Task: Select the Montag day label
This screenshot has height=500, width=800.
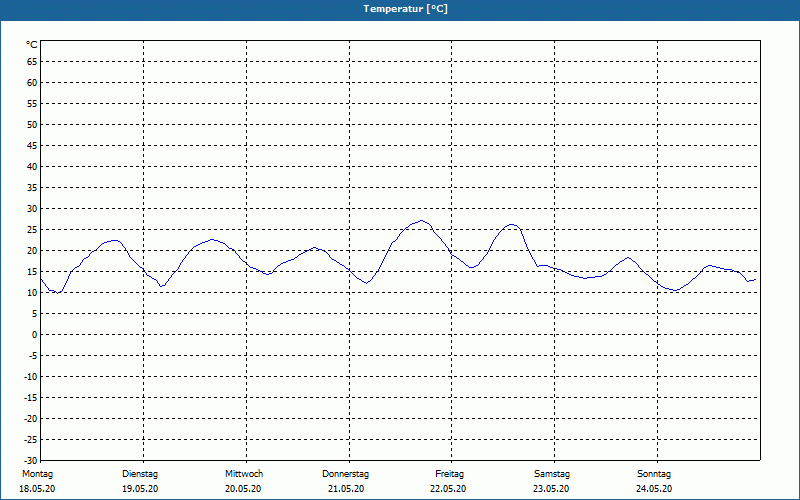Action: 37,474
